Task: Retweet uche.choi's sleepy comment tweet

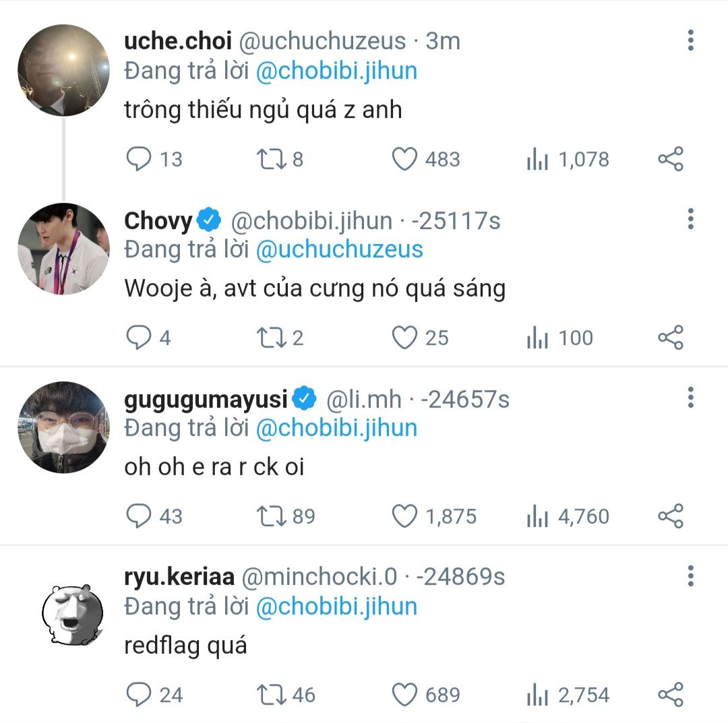Action: click(x=271, y=159)
